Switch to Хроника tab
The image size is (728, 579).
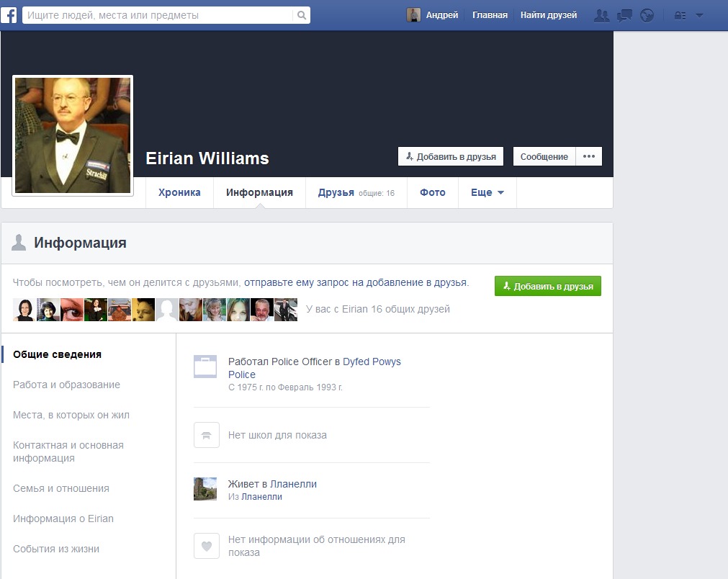point(179,192)
